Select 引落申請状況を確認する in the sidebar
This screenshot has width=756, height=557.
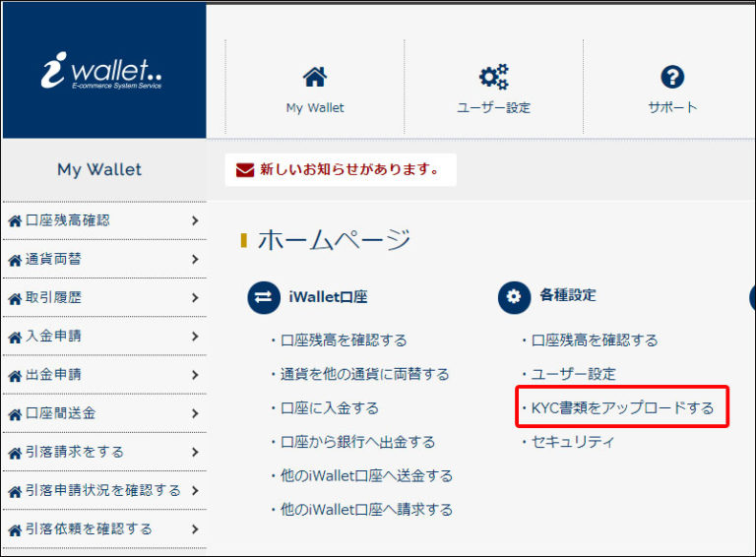pos(104,490)
